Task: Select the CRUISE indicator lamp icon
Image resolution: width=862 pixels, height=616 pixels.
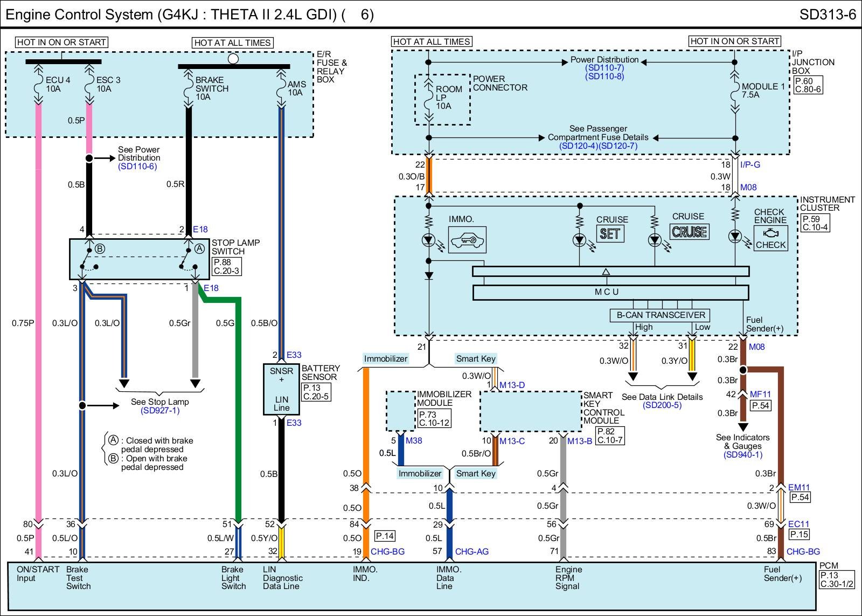Action: [x=690, y=232]
